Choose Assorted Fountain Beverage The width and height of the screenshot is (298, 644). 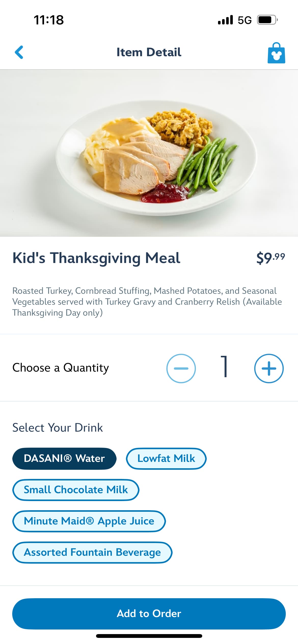tap(92, 552)
